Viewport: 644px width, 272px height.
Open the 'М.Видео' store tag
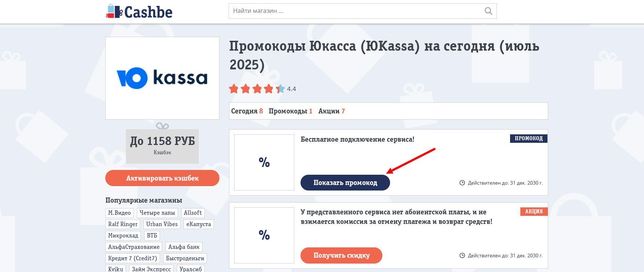point(119,213)
